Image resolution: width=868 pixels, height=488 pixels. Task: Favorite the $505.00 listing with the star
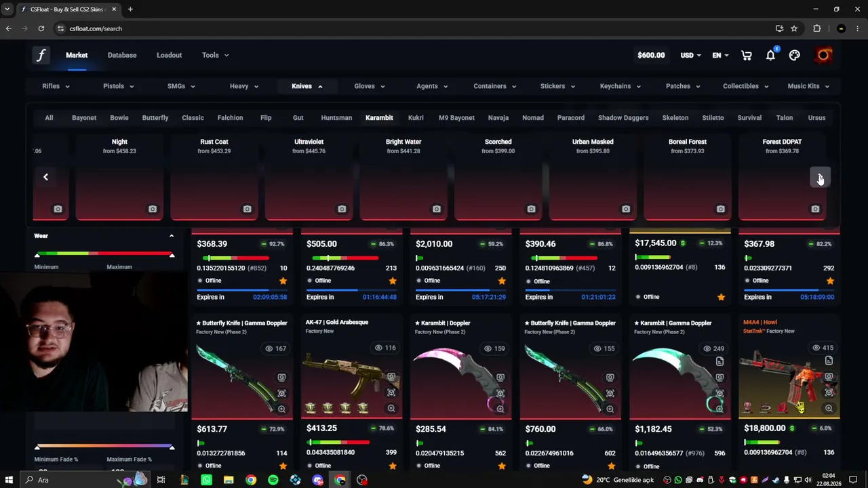392,281
